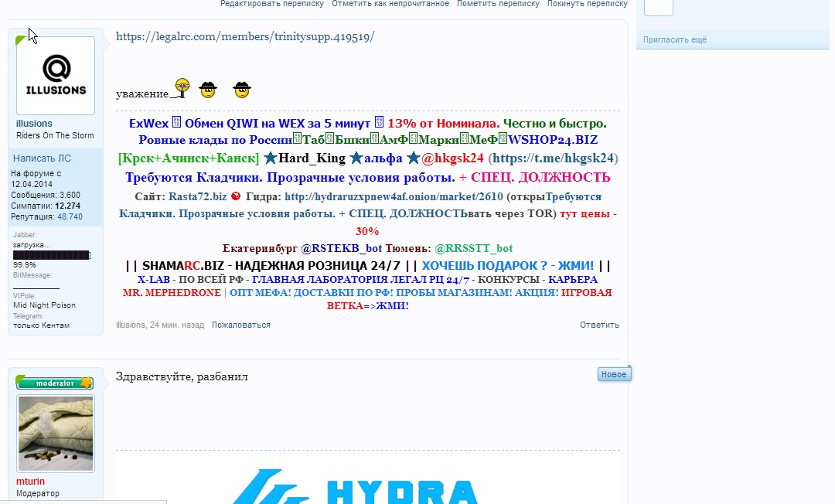This screenshot has height=504, width=835.
Task: Open the mturin avatar image
Action: tap(56, 433)
